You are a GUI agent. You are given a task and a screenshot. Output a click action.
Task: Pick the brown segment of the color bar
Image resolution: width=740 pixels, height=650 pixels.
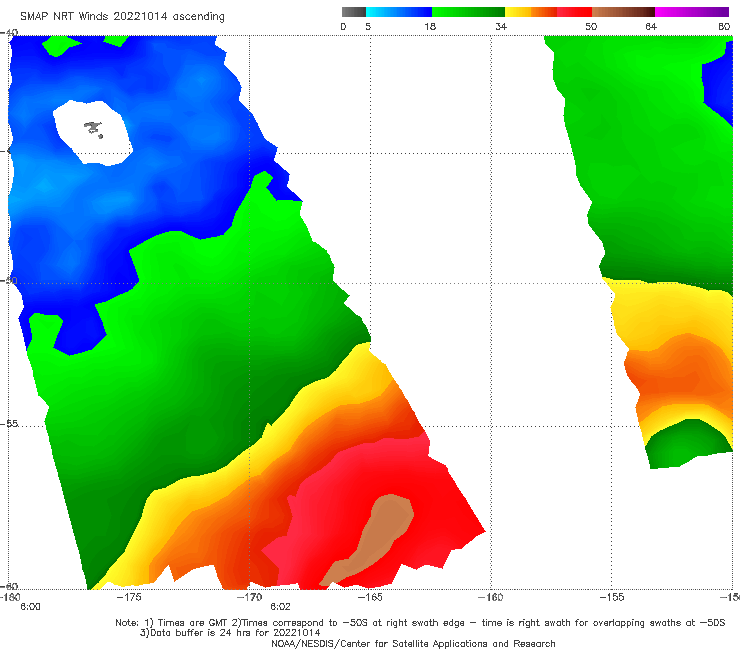623,12
